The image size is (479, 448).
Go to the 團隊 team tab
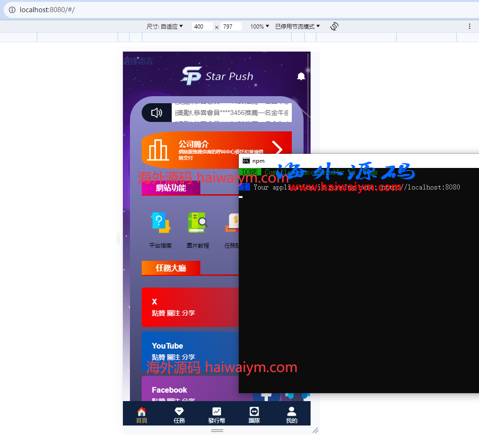[254, 415]
